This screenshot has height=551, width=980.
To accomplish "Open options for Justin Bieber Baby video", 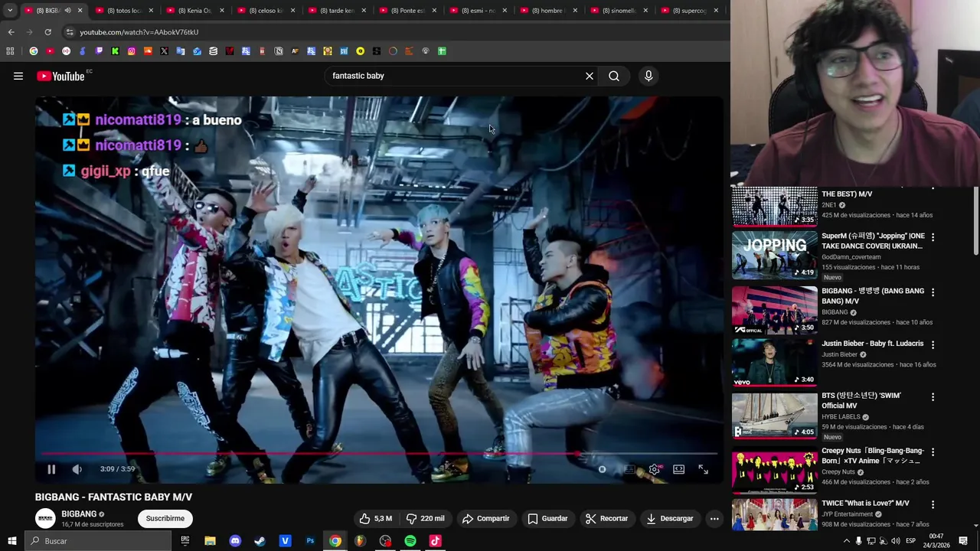I will click(933, 344).
